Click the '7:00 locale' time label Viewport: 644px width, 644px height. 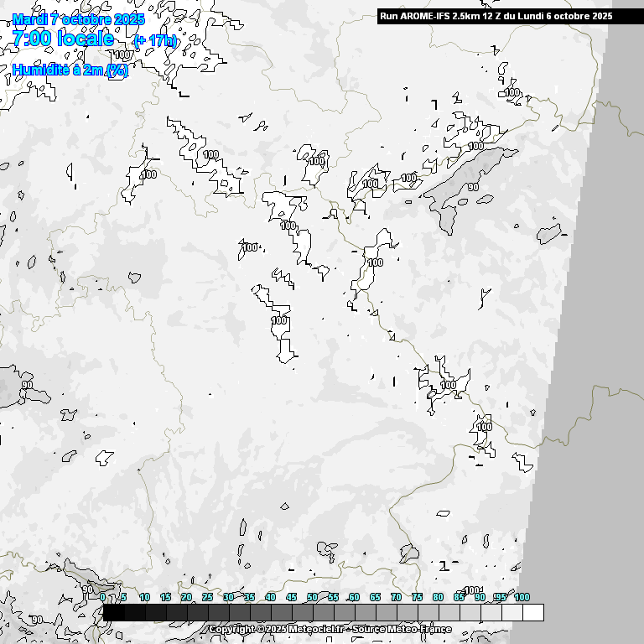click(63, 39)
